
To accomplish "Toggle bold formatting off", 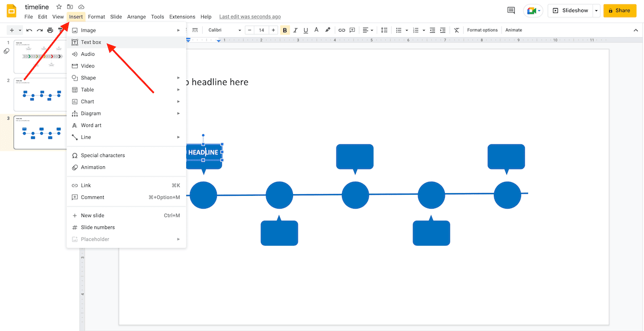I will (x=285, y=30).
